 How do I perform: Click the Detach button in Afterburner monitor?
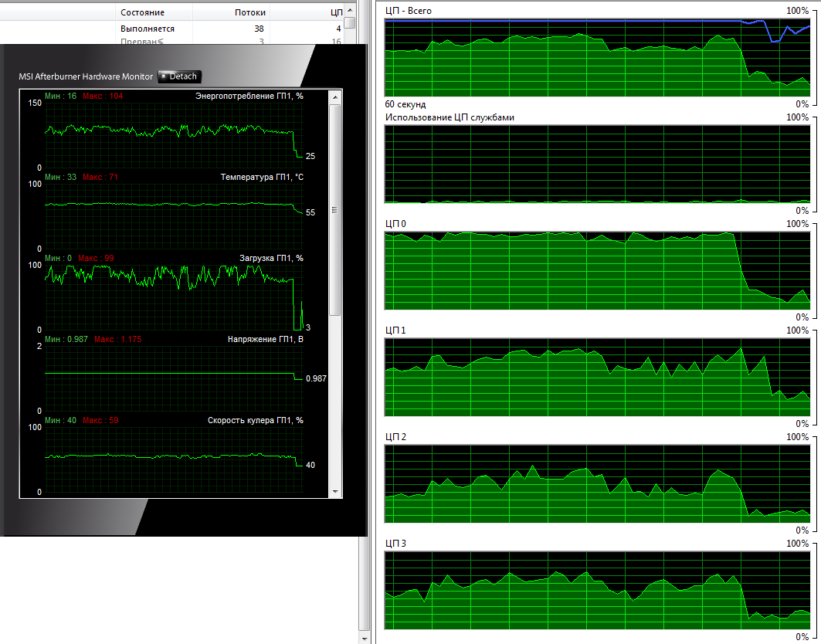(180, 76)
